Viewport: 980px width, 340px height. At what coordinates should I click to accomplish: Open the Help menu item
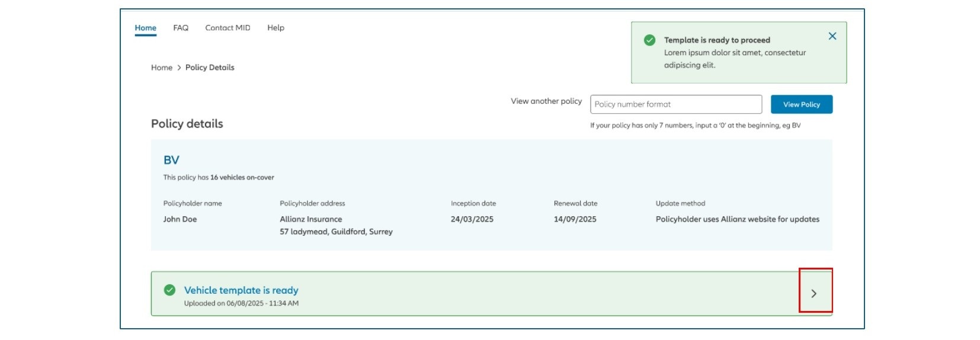[x=276, y=28]
